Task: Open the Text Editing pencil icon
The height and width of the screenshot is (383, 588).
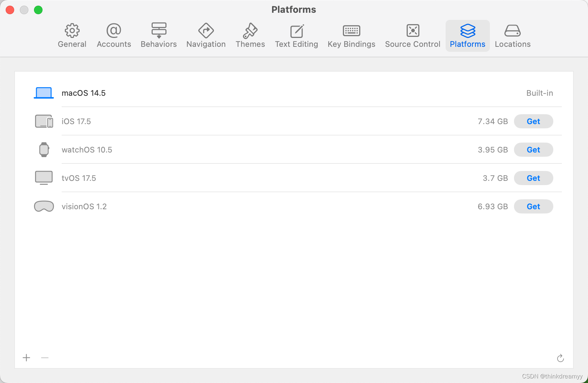Action: (297, 31)
